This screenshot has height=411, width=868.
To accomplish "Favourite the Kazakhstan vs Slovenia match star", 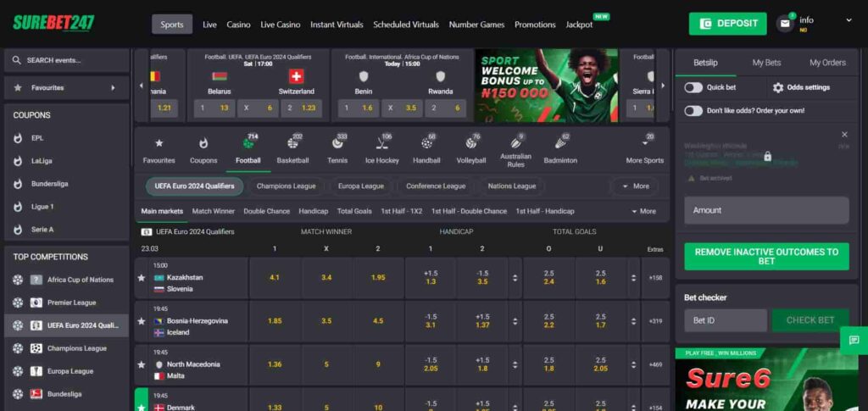I will [x=142, y=277].
